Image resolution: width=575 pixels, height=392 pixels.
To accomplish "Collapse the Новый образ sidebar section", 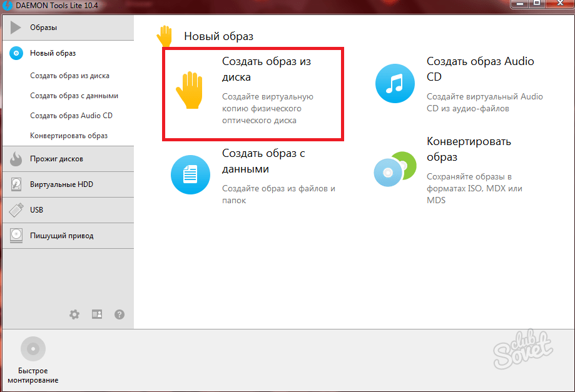I will click(x=53, y=53).
